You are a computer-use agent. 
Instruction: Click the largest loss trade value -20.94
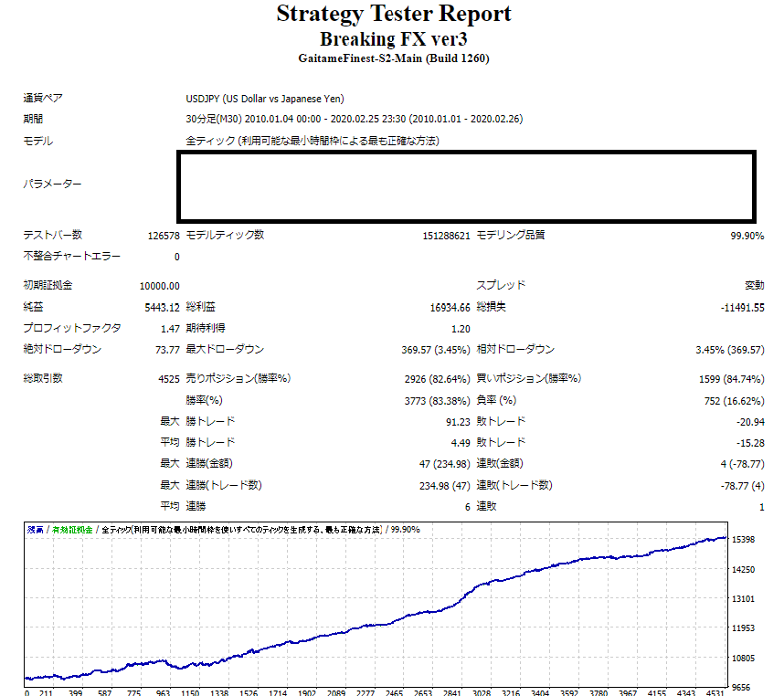[750, 422]
